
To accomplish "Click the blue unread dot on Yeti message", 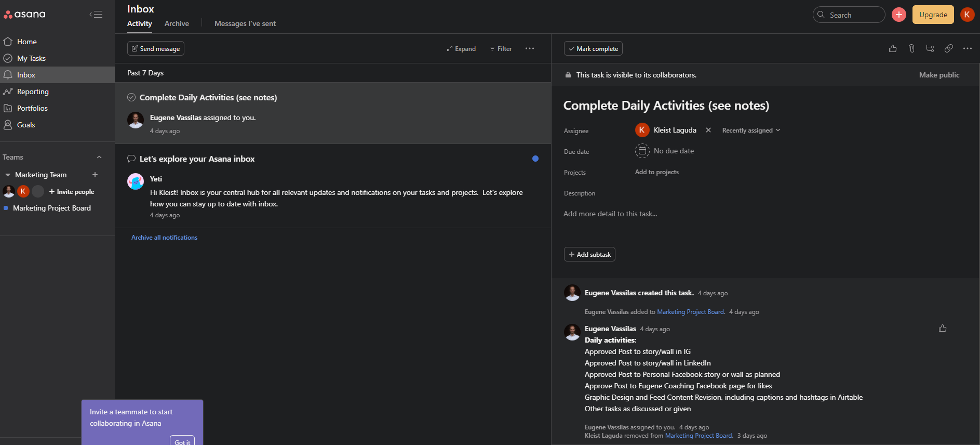I will [535, 159].
